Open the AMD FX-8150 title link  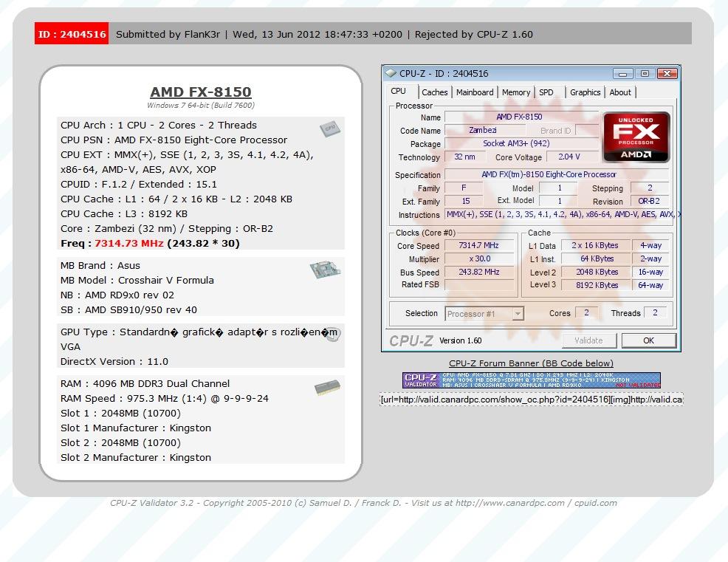[x=201, y=92]
